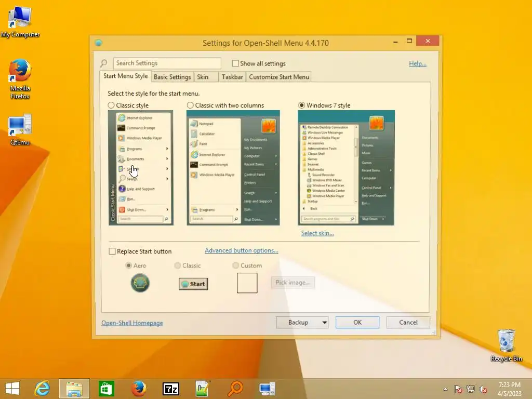Choose the Aero start button radio option
Viewport: 532px width, 399px height.
129,265
